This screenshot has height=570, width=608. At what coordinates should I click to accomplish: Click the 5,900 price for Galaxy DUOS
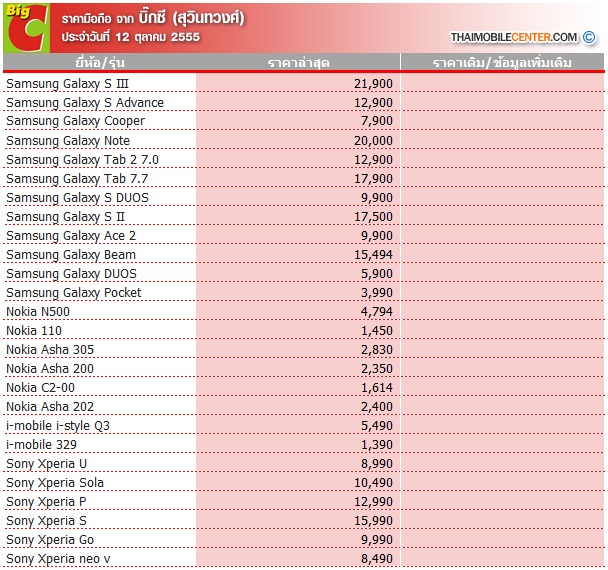pyautogui.click(x=377, y=274)
